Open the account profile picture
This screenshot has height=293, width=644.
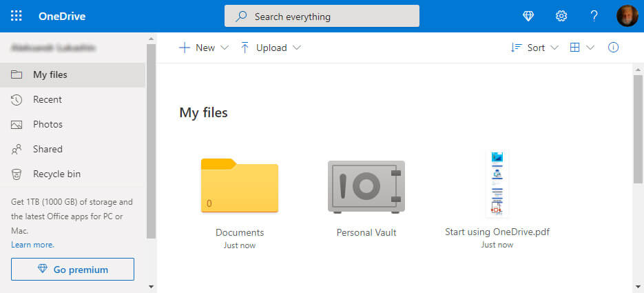pos(627,16)
